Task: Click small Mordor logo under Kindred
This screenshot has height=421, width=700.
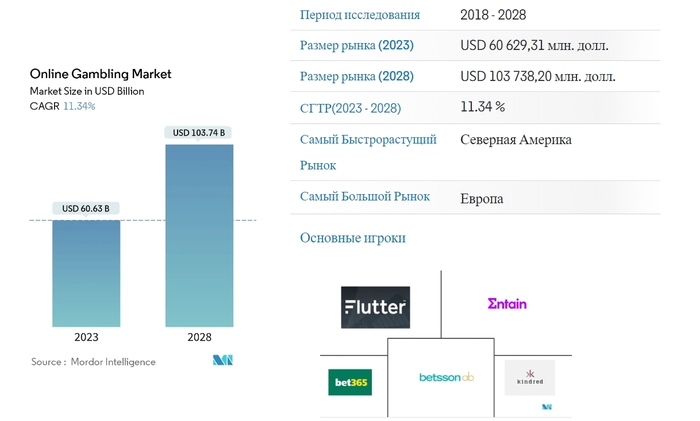Action: 547,407
